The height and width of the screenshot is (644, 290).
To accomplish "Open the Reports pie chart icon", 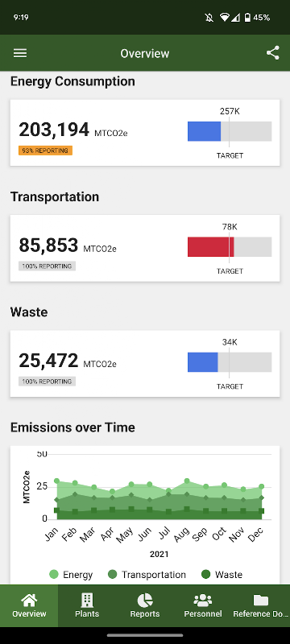I will click(144, 600).
